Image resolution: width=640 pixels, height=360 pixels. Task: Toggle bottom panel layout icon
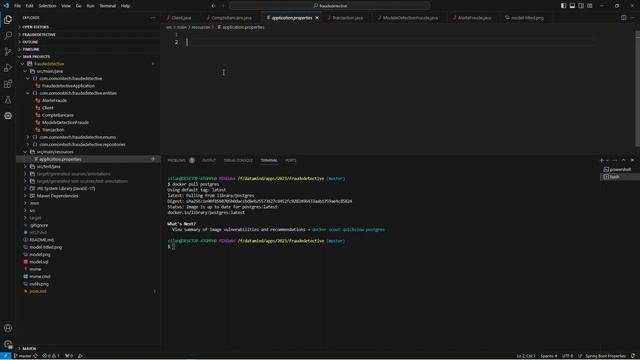pos(572,6)
